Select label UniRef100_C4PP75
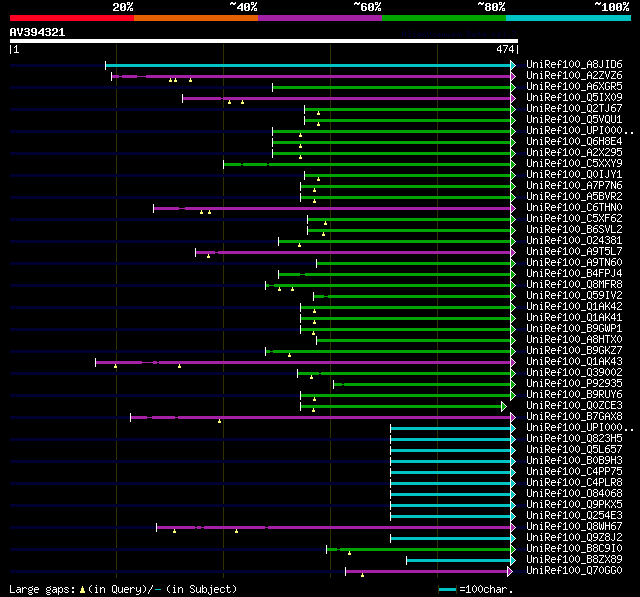The height and width of the screenshot is (597, 640). click(574, 472)
